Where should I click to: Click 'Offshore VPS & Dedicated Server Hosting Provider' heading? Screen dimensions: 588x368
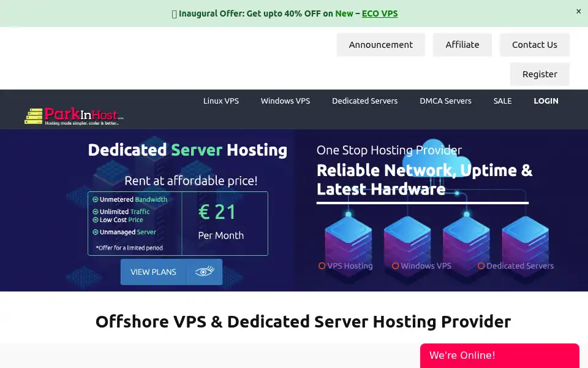pos(303,322)
